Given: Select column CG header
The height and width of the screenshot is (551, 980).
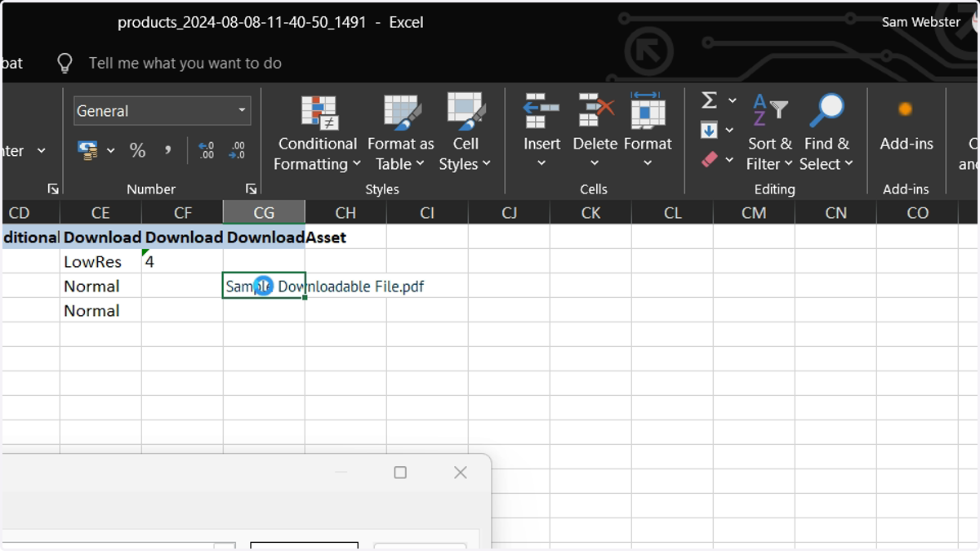Looking at the screenshot, I should (x=264, y=212).
